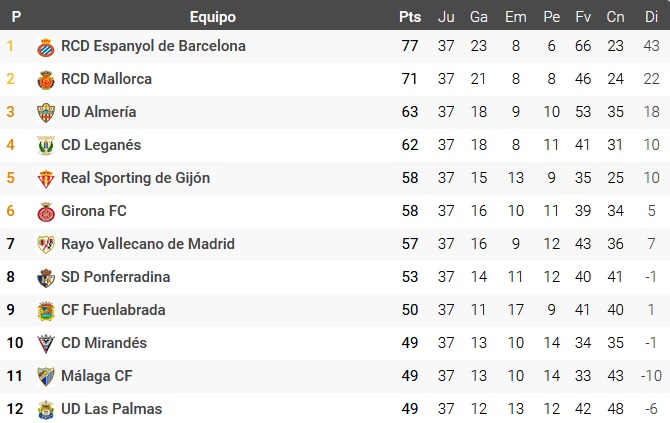The height and width of the screenshot is (423, 670).
Task: Click the SD Ponferradina club crest
Action: point(45,277)
